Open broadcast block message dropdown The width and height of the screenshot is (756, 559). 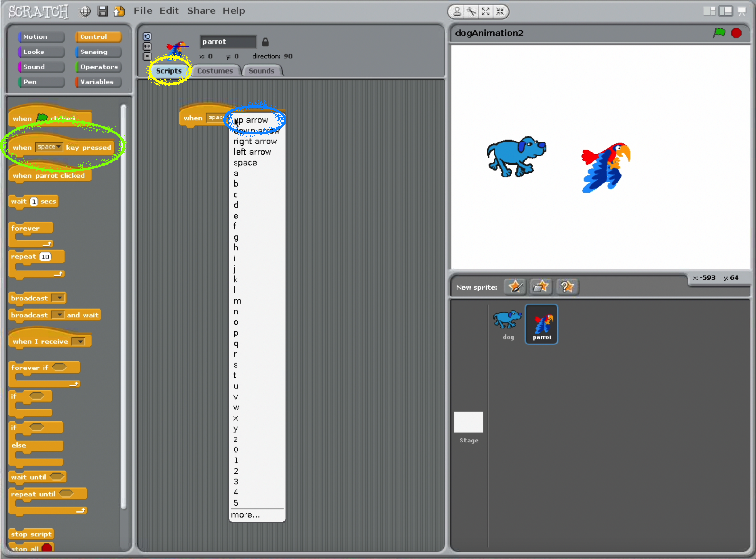coord(59,298)
